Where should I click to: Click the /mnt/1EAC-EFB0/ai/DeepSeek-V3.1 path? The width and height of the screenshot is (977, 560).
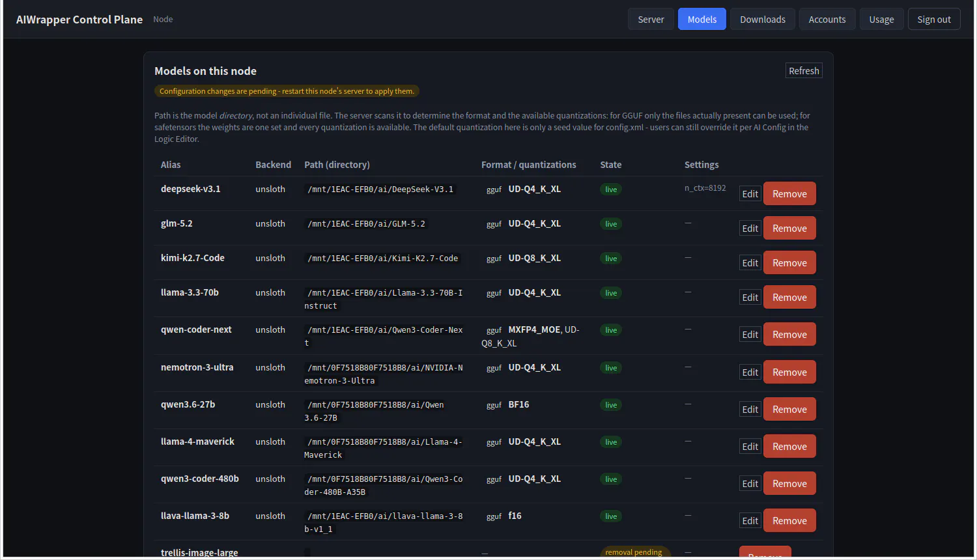[x=380, y=189]
